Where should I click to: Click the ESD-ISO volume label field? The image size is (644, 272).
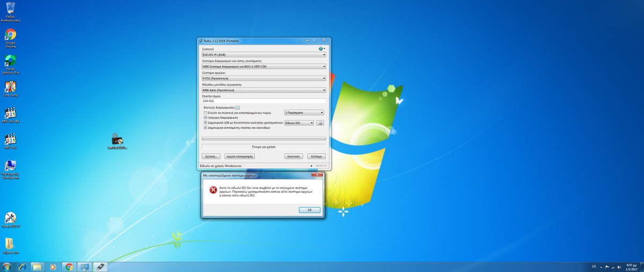pos(264,100)
